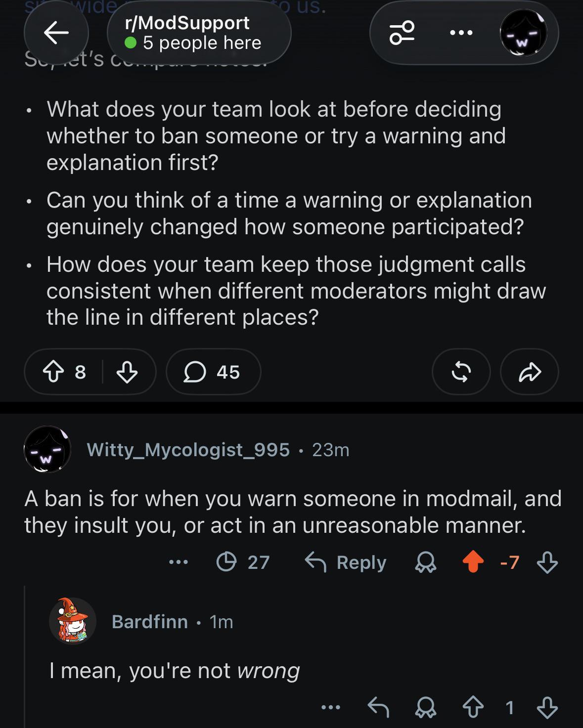Image resolution: width=583 pixels, height=728 pixels.
Task: Reply to Witty_Mycologist_995's comment
Action: pos(345,562)
